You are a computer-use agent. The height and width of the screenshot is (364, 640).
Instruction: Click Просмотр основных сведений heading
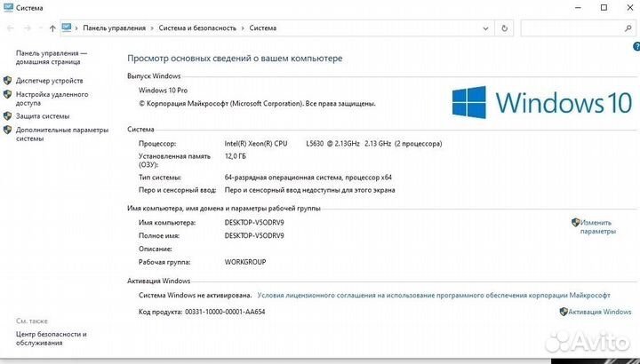(x=235, y=59)
